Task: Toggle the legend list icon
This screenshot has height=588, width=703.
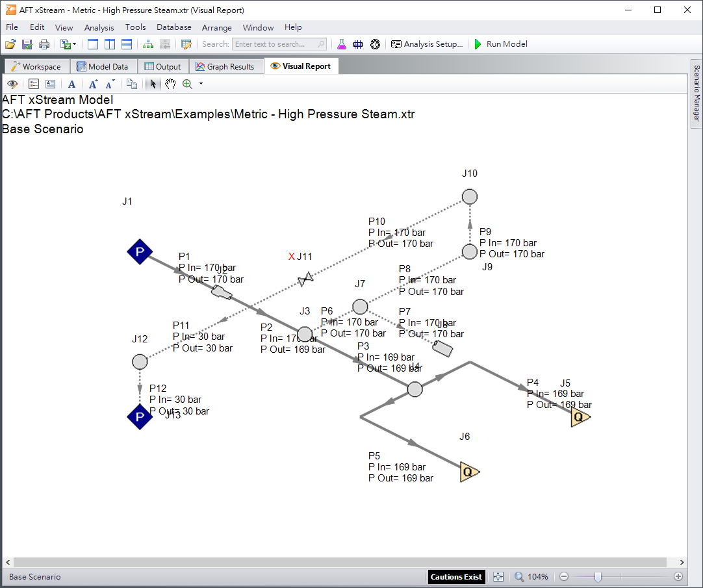Action: [34, 84]
